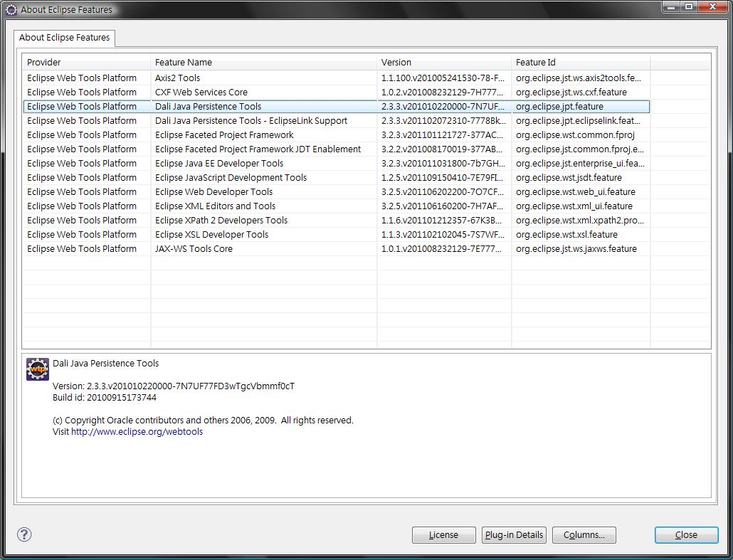Image resolution: width=733 pixels, height=560 pixels.
Task: Select the Dali Java Persistence Tools row
Action: pos(336,107)
